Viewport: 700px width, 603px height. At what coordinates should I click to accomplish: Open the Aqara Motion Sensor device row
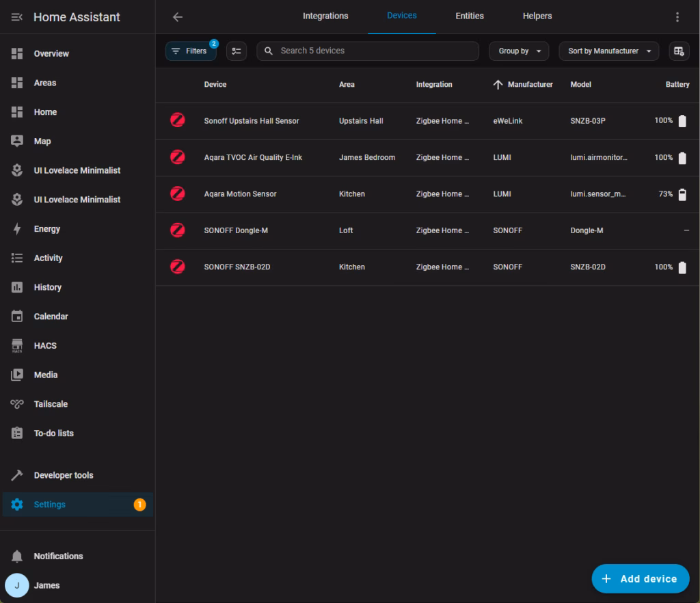(240, 194)
